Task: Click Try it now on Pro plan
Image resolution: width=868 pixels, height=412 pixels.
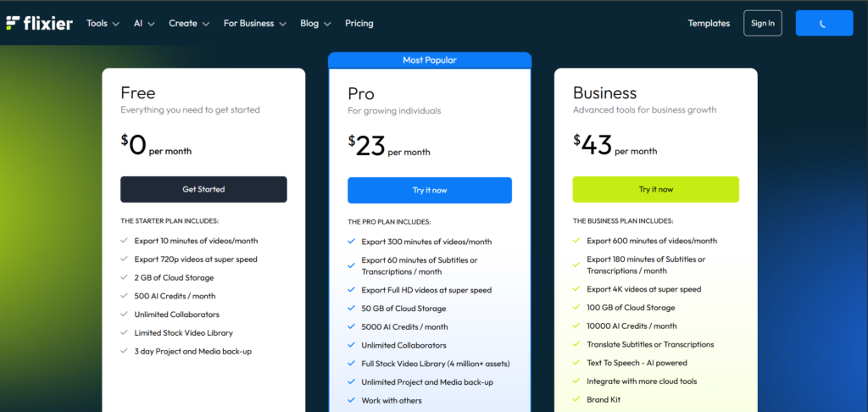Action: tap(430, 191)
